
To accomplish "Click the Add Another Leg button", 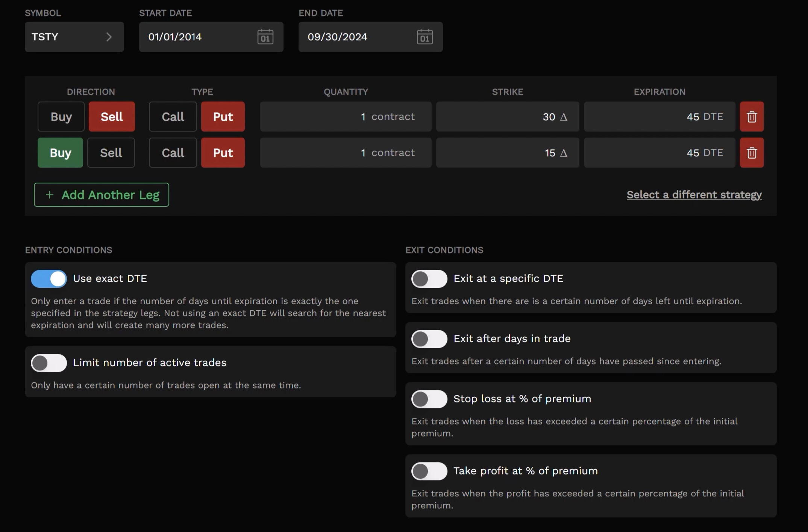I will tap(101, 195).
